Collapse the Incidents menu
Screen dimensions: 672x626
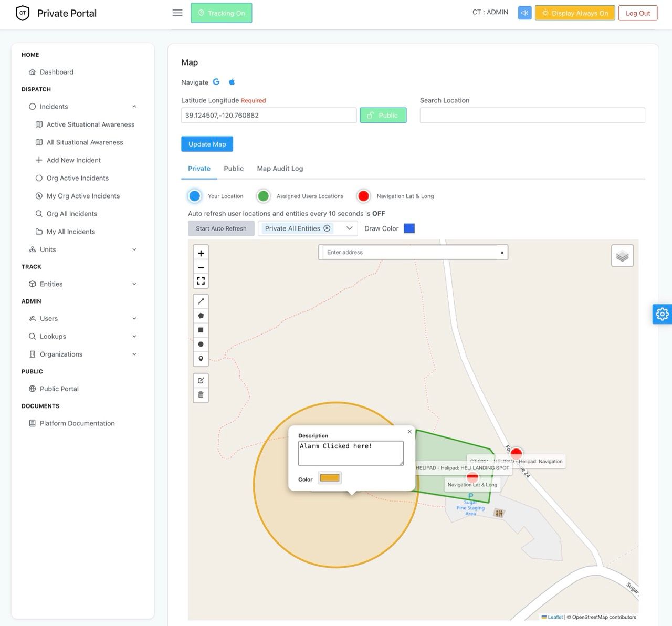click(x=134, y=107)
